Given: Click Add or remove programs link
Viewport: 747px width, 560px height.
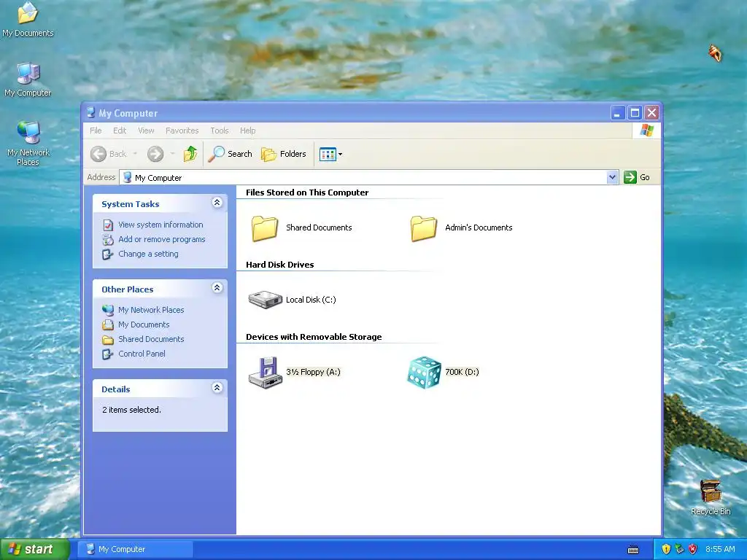Looking at the screenshot, I should pyautogui.click(x=162, y=239).
